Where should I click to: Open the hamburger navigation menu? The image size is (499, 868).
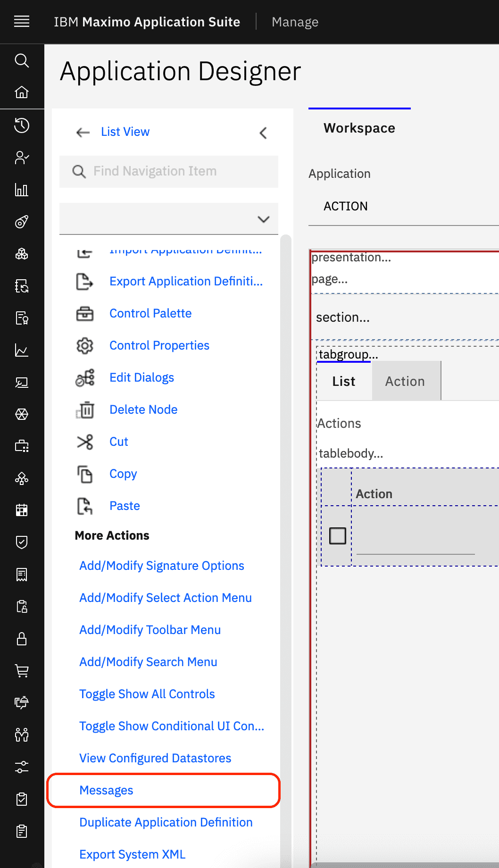pos(22,22)
